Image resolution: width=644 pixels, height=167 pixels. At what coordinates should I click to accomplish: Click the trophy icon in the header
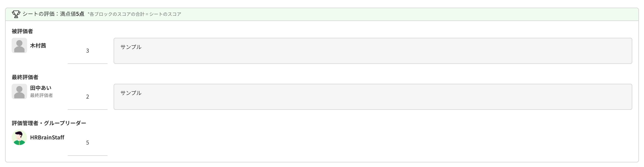click(16, 14)
